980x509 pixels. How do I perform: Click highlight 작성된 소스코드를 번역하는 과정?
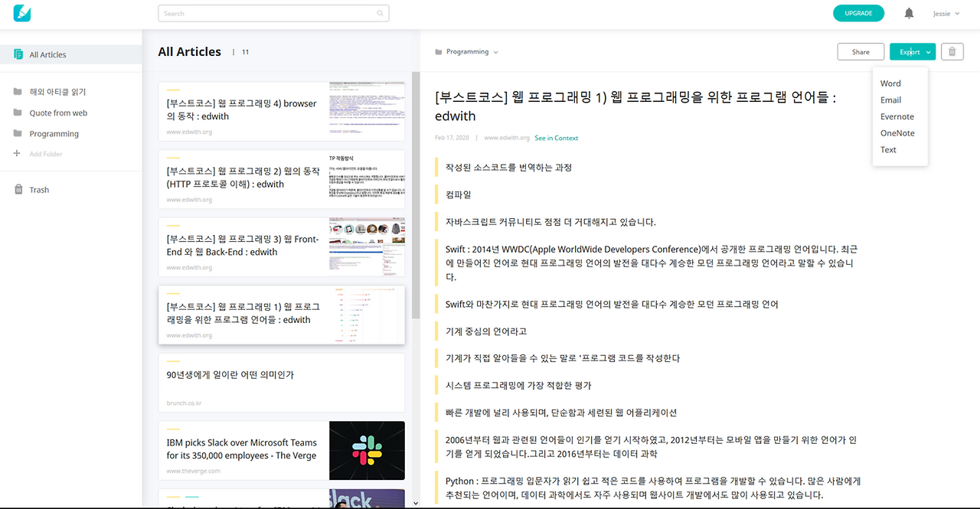pos(508,168)
